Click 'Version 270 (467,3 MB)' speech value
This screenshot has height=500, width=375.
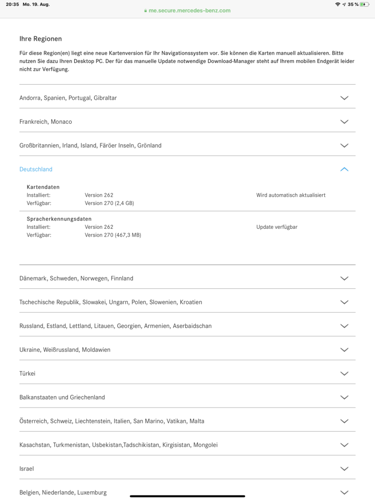(113, 235)
